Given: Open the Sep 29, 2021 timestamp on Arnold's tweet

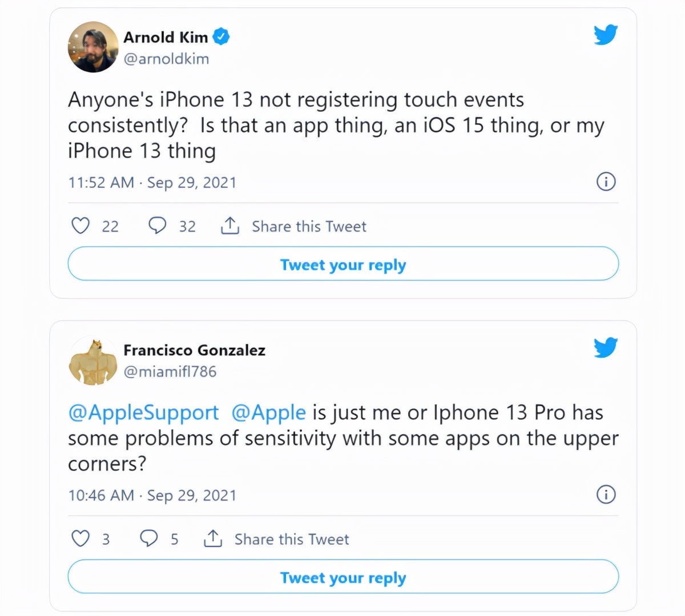Looking at the screenshot, I should (192, 182).
